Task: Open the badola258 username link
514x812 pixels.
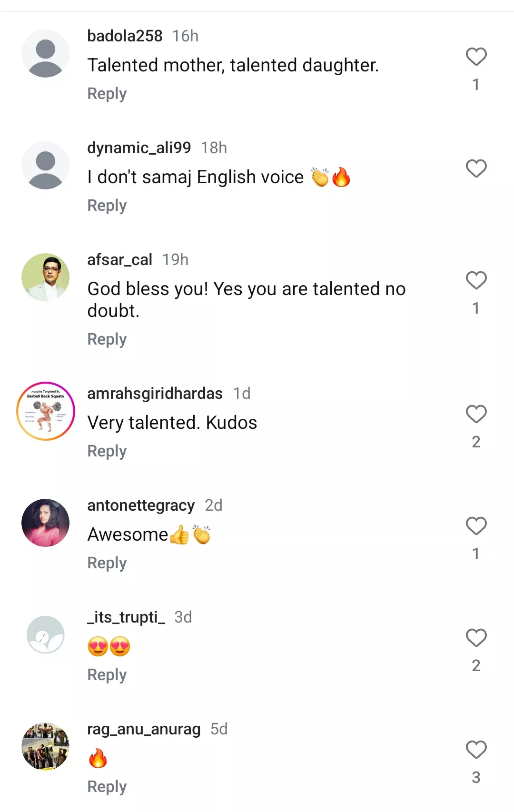Action: coord(125,36)
